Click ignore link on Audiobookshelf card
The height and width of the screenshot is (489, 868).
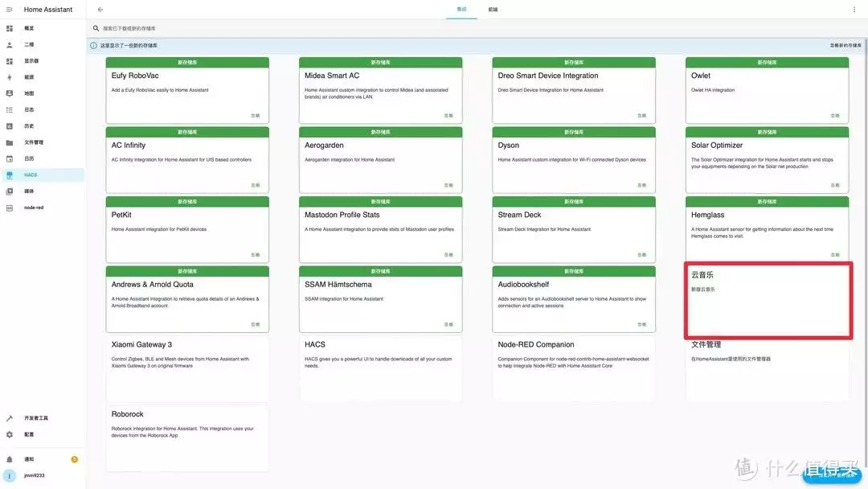click(641, 325)
